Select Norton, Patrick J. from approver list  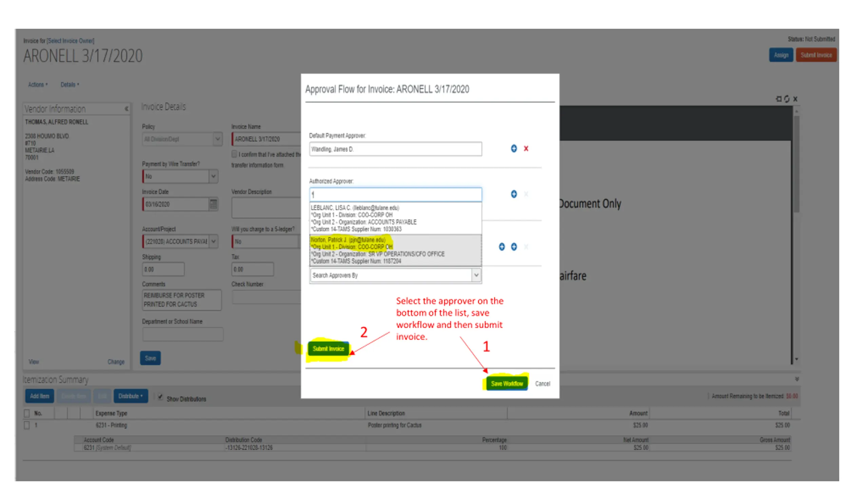(395, 250)
